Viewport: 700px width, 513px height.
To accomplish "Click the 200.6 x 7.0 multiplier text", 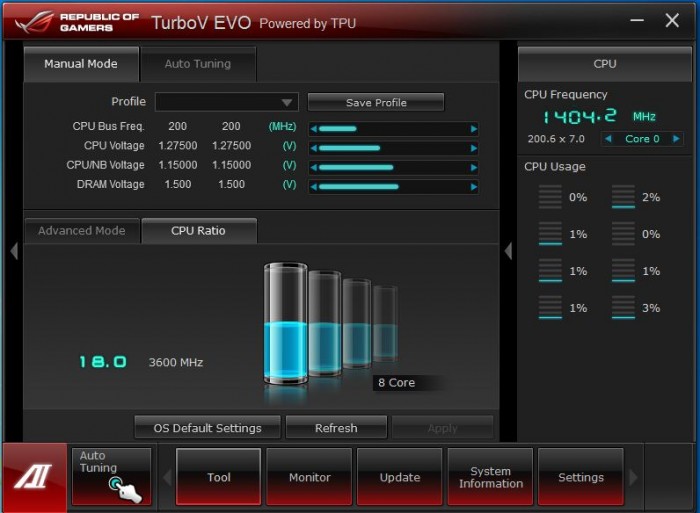I will tap(556, 139).
